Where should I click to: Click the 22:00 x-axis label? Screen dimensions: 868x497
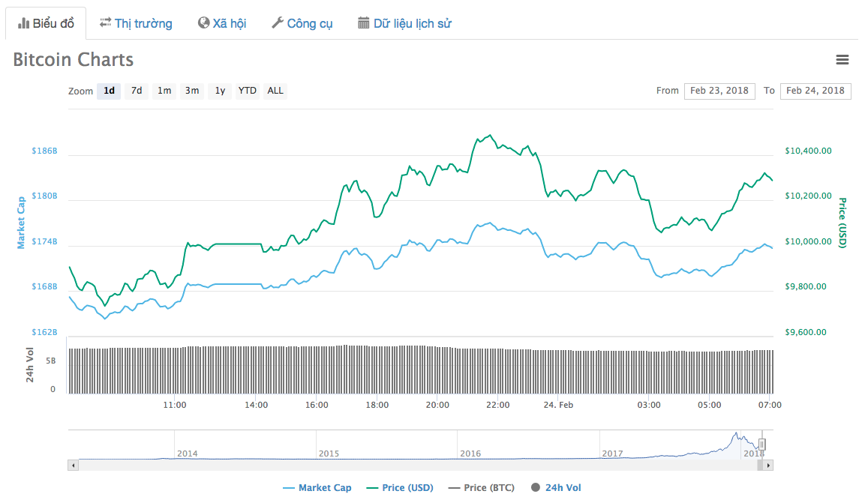pyautogui.click(x=497, y=405)
